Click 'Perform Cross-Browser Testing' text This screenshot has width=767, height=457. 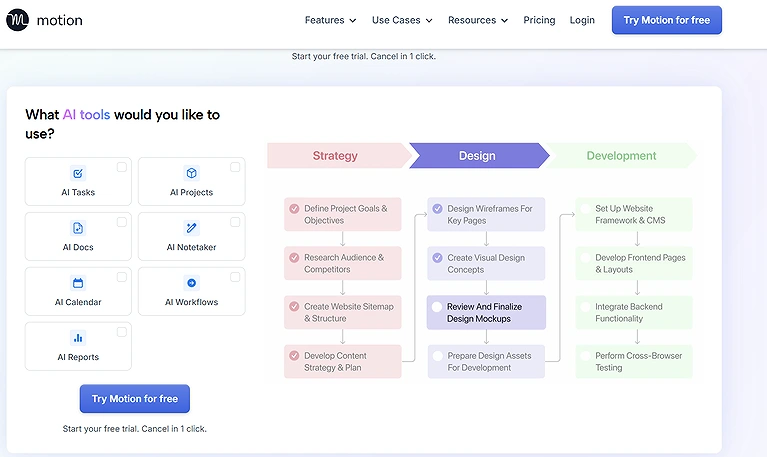[638, 362]
